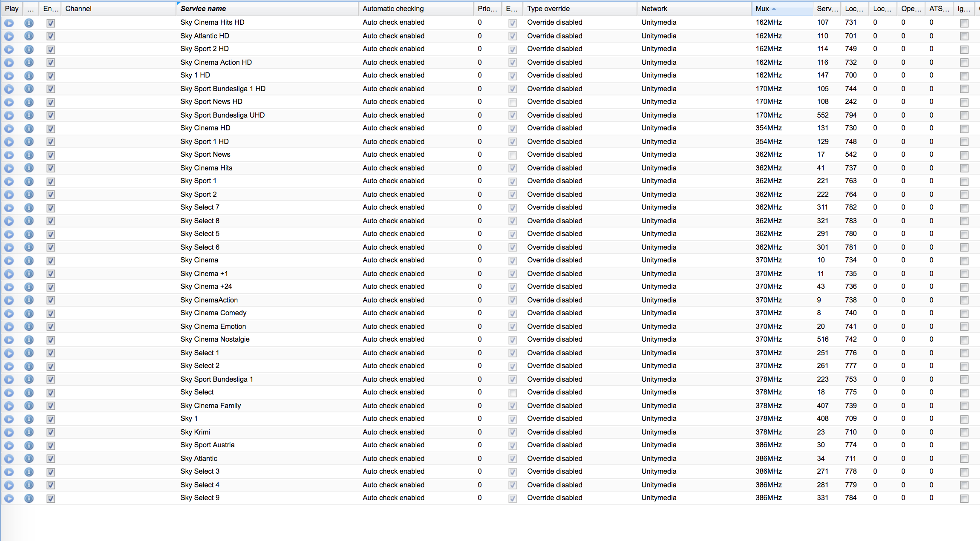Sort by Play column header
Screen dimensions: 980x541
point(12,9)
